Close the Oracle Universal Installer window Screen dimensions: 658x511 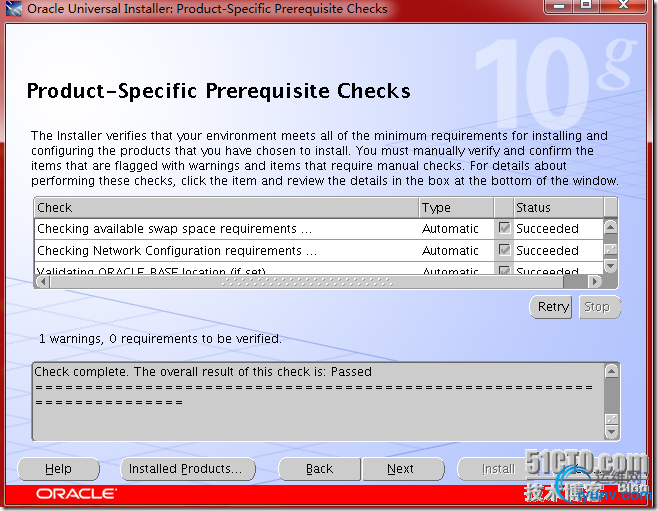[x=624, y=6]
